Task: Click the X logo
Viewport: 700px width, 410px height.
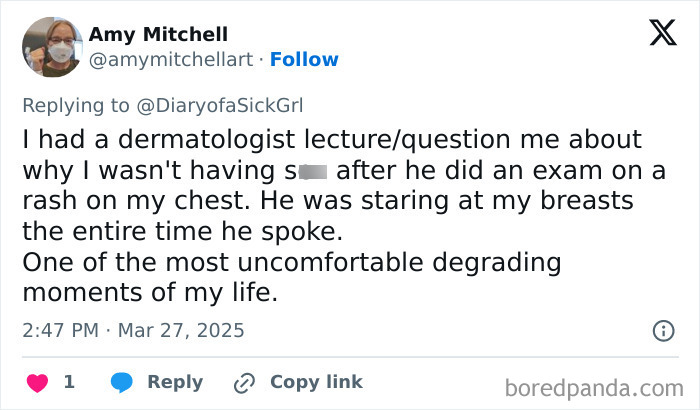Action: click(656, 34)
